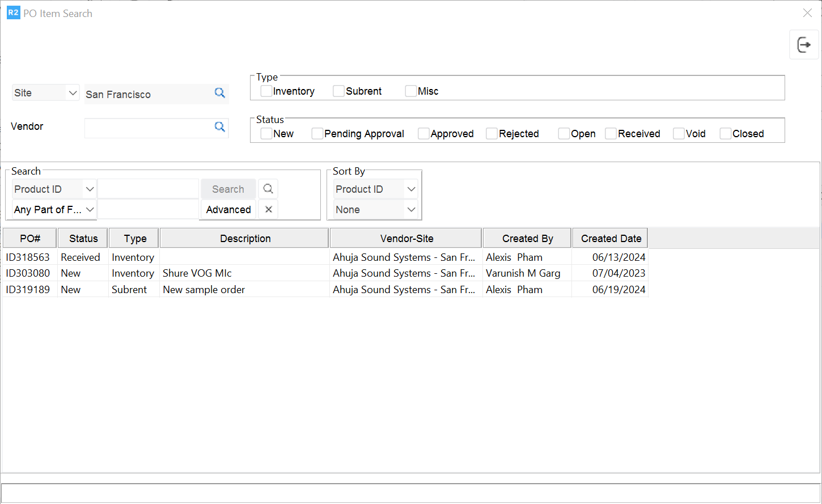The height and width of the screenshot is (504, 822).
Task: Click the R2 application logo icon
Action: [x=13, y=12]
